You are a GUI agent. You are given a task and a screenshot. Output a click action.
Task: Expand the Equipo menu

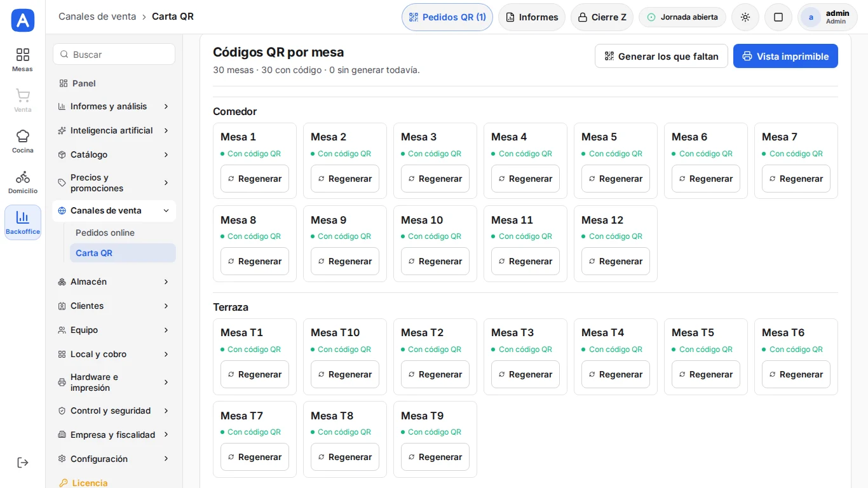pyautogui.click(x=114, y=330)
